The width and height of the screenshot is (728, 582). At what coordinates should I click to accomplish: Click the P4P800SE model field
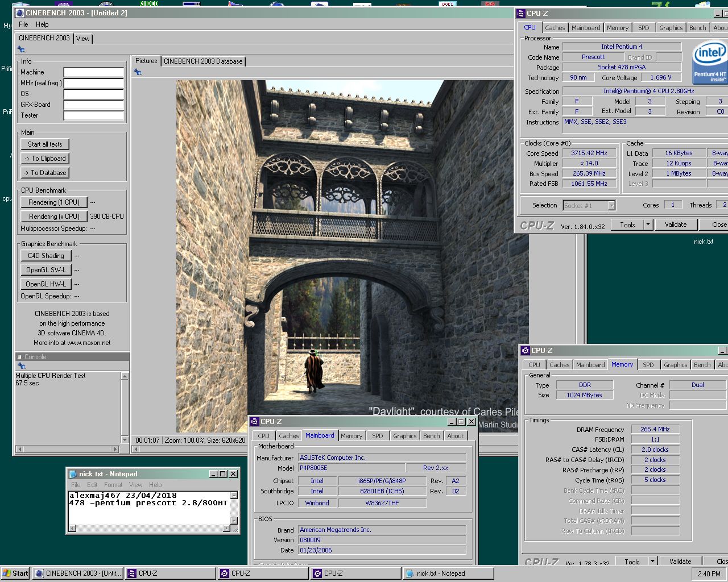point(351,468)
